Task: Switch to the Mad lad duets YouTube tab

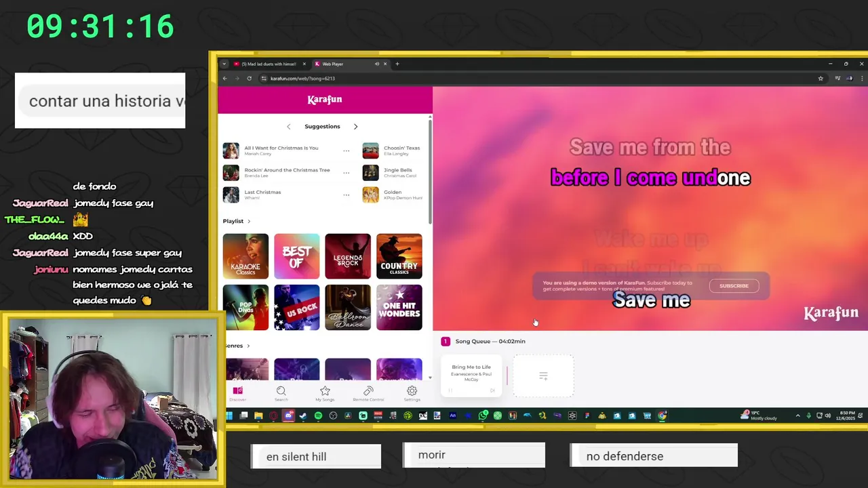Action: tap(268, 64)
